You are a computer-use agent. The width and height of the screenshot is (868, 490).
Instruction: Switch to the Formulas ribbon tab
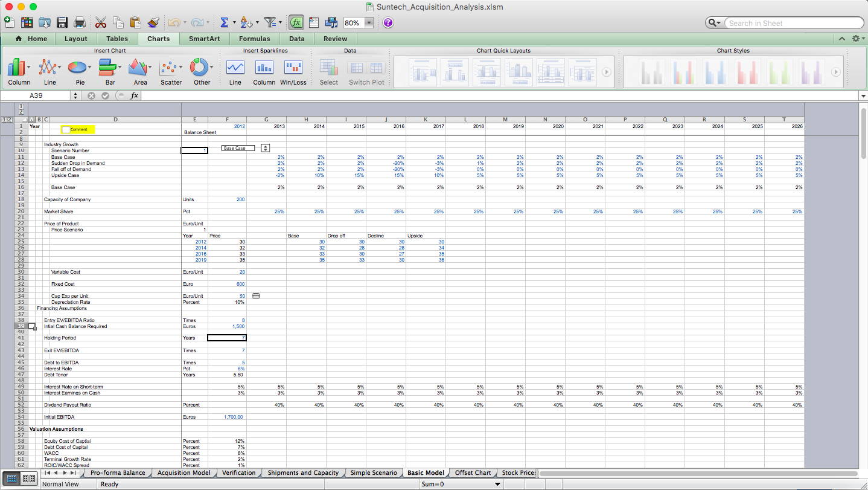tap(255, 37)
